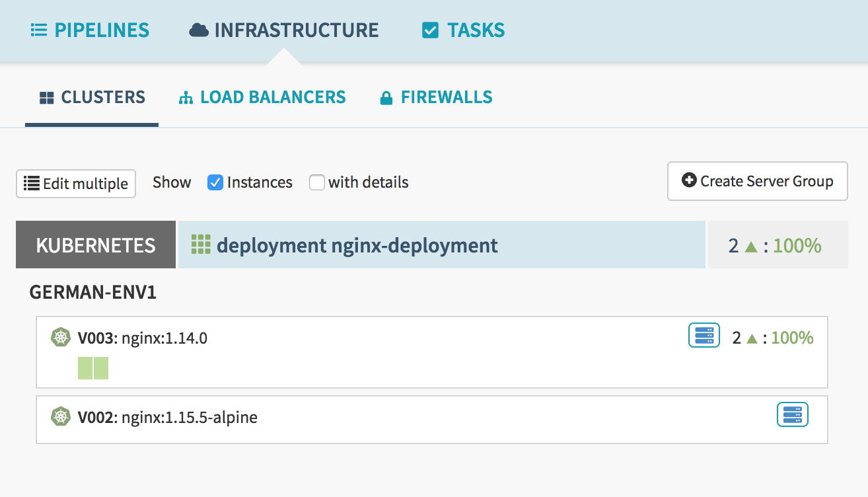Image resolution: width=868 pixels, height=497 pixels.
Task: Click the checkmark icon next to Tasks
Action: click(430, 30)
